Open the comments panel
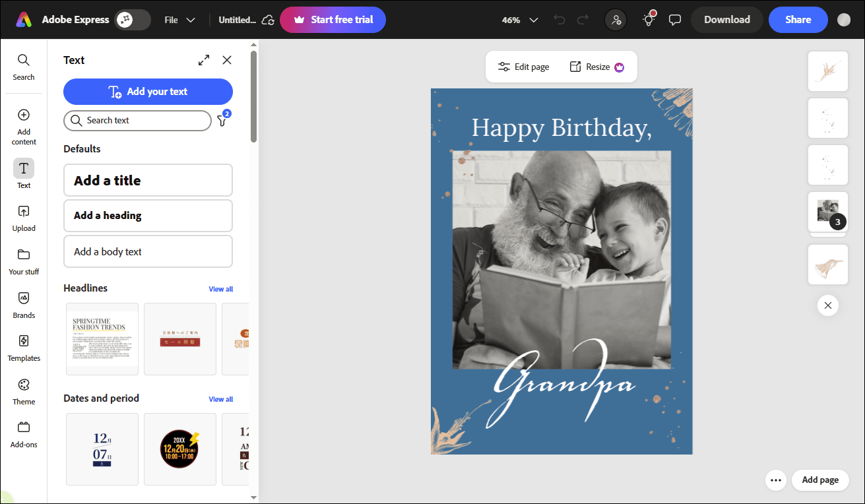This screenshot has height=504, width=865. [x=674, y=20]
